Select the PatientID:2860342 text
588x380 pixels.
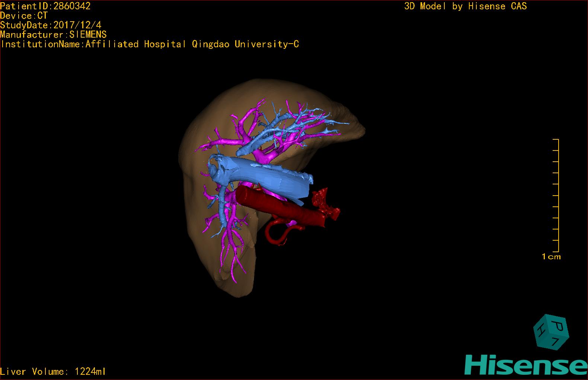[45, 6]
